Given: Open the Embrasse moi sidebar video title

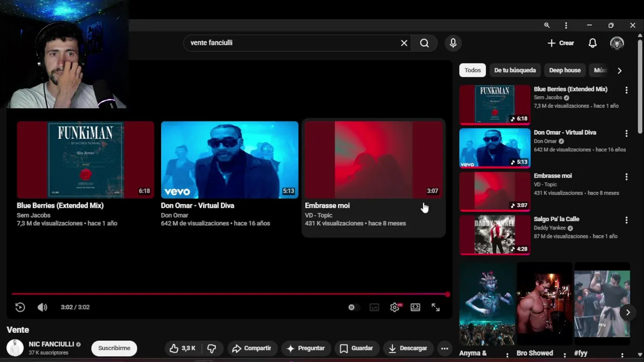Looking at the screenshot, I should click(x=553, y=175).
